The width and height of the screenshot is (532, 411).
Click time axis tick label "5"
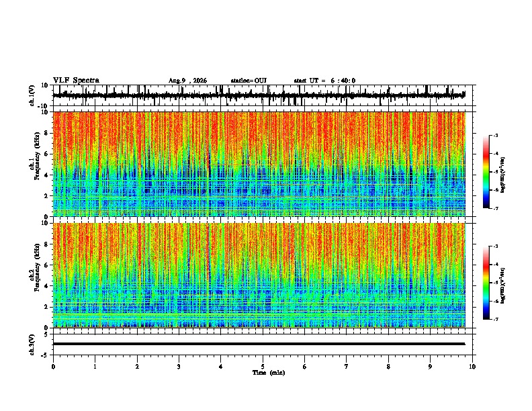pos(263,367)
